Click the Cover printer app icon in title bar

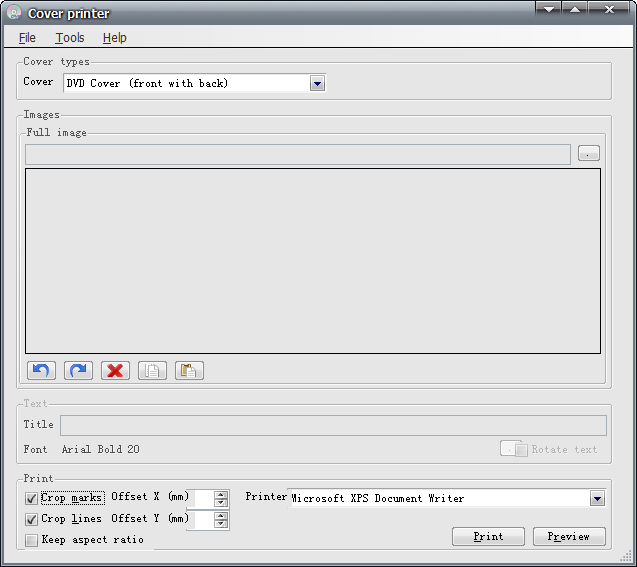(x=13, y=13)
